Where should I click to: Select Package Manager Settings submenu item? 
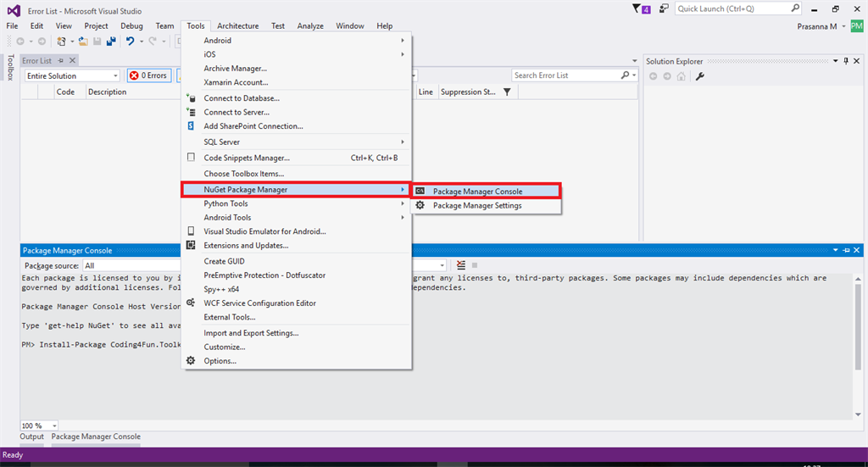click(487, 205)
